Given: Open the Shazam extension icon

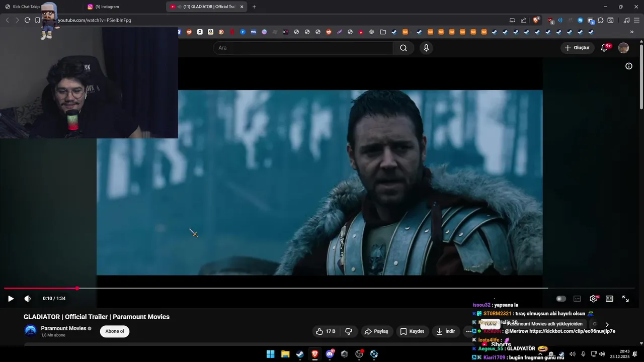Looking at the screenshot, I should coord(580,20).
